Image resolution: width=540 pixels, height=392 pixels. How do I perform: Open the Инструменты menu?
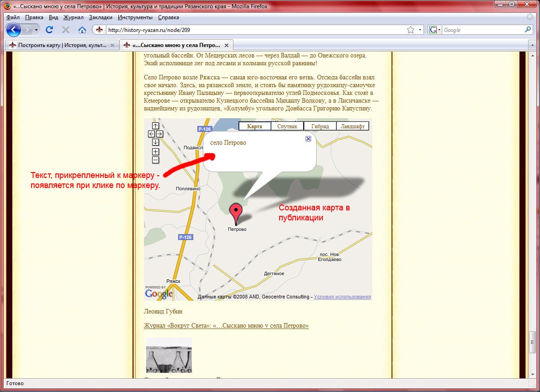135,17
